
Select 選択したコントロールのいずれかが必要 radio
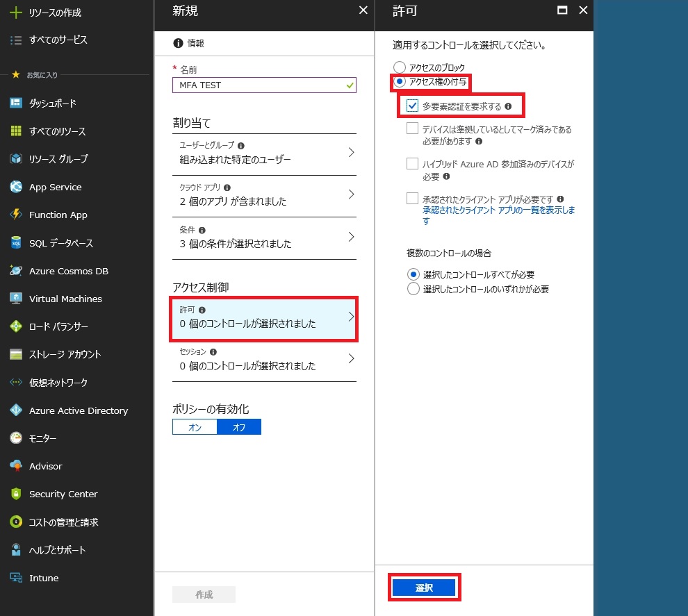pyautogui.click(x=413, y=289)
